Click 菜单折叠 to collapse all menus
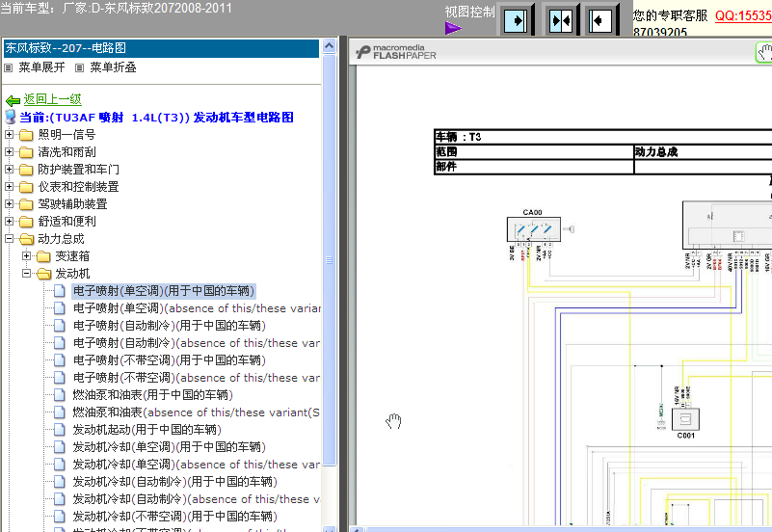The height and width of the screenshot is (532, 772). coord(113,67)
